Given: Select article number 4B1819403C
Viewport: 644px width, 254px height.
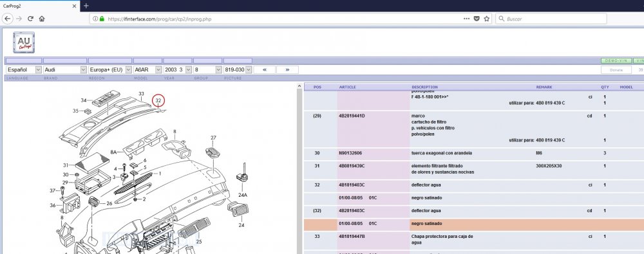Looking at the screenshot, I should pos(352,185).
